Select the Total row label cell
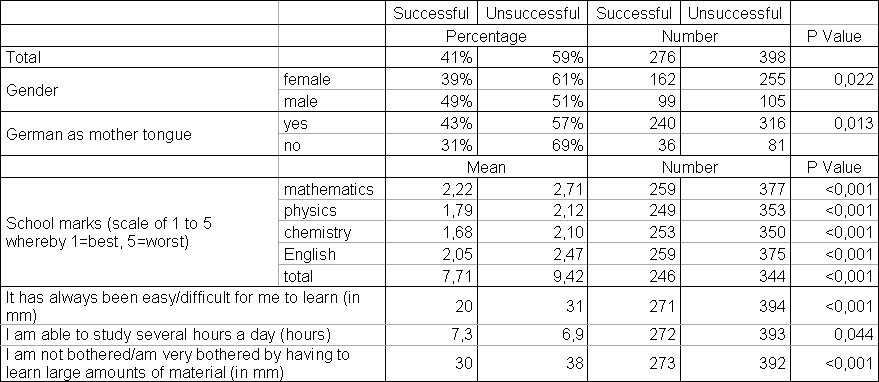 click(x=139, y=57)
